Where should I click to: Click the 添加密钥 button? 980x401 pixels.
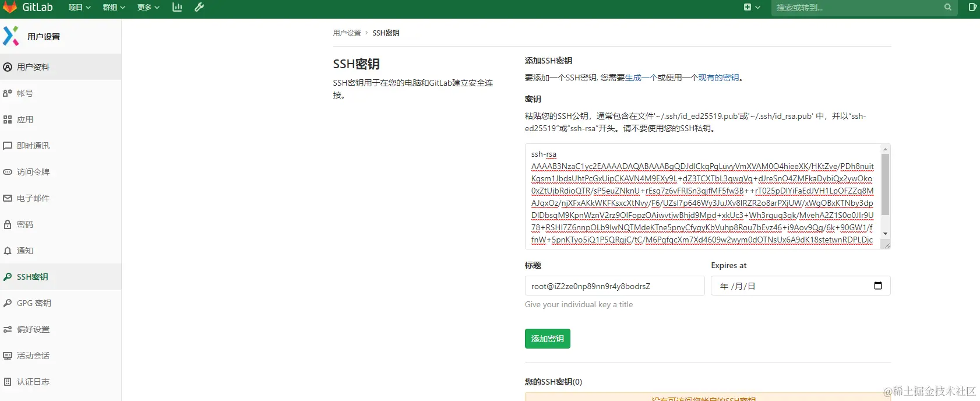pyautogui.click(x=548, y=339)
